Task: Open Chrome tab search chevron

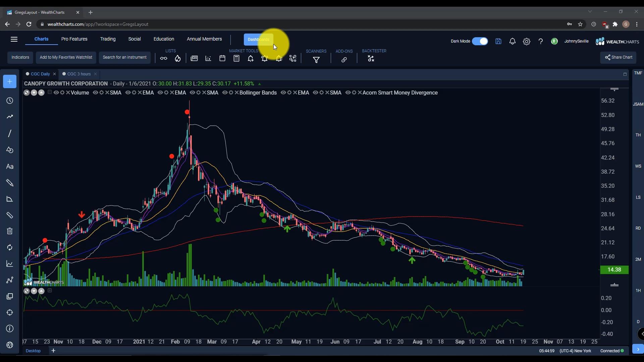Action: 590,12
